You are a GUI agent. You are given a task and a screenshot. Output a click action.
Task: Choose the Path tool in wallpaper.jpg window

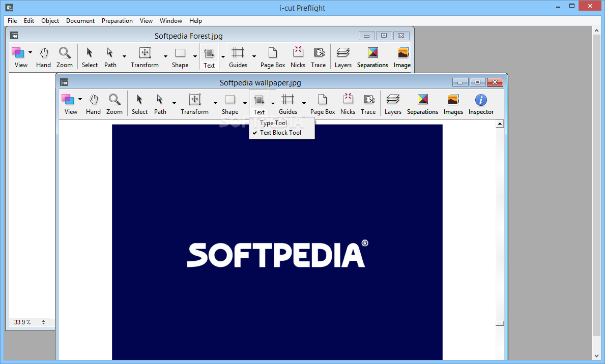coord(160,105)
